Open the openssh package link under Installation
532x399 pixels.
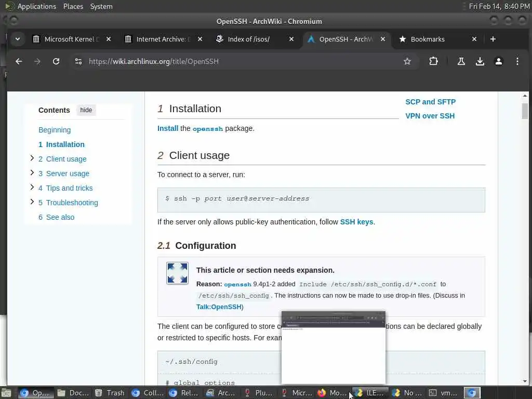coord(208,129)
